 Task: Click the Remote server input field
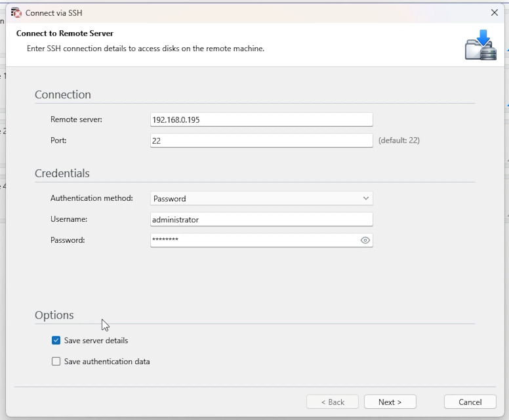pos(261,119)
